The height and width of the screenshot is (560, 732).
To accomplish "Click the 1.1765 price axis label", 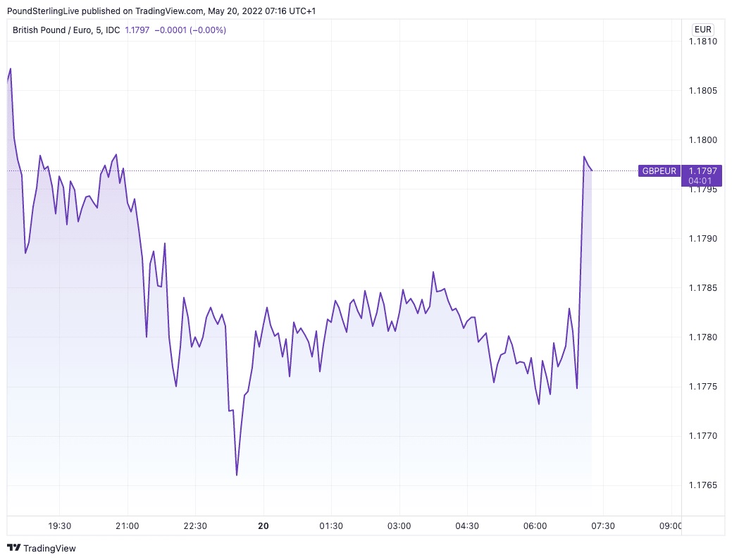I will pyautogui.click(x=703, y=485).
